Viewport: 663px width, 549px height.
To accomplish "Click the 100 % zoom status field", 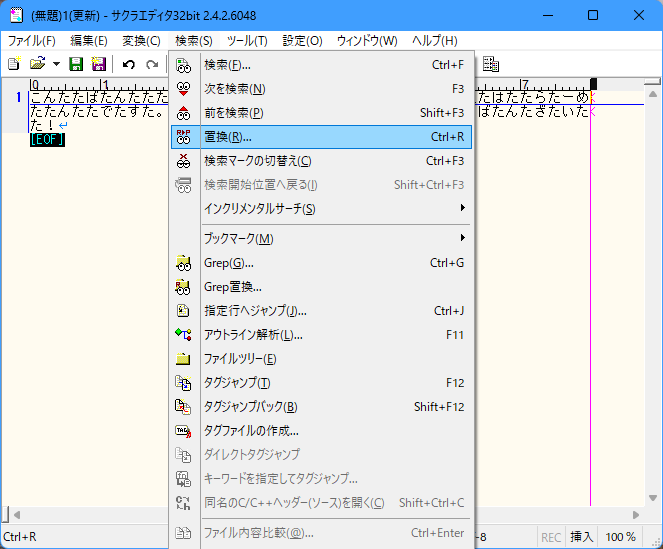I will (620, 538).
